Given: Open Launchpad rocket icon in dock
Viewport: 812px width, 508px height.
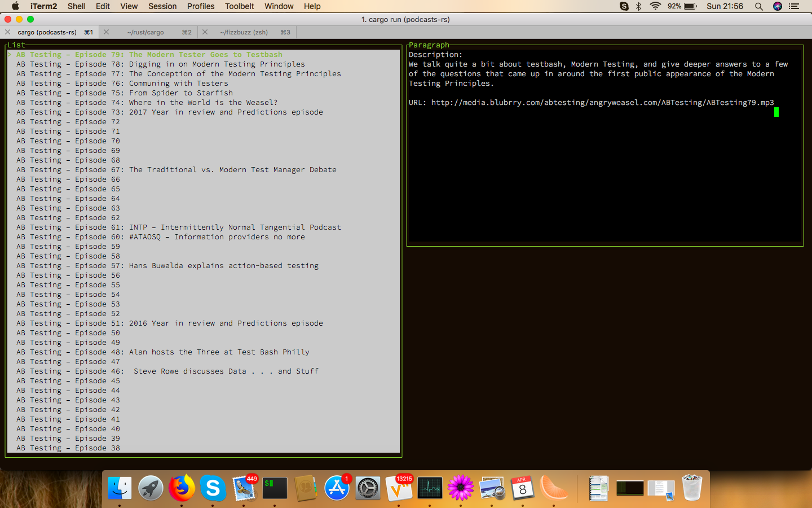Looking at the screenshot, I should click(151, 488).
